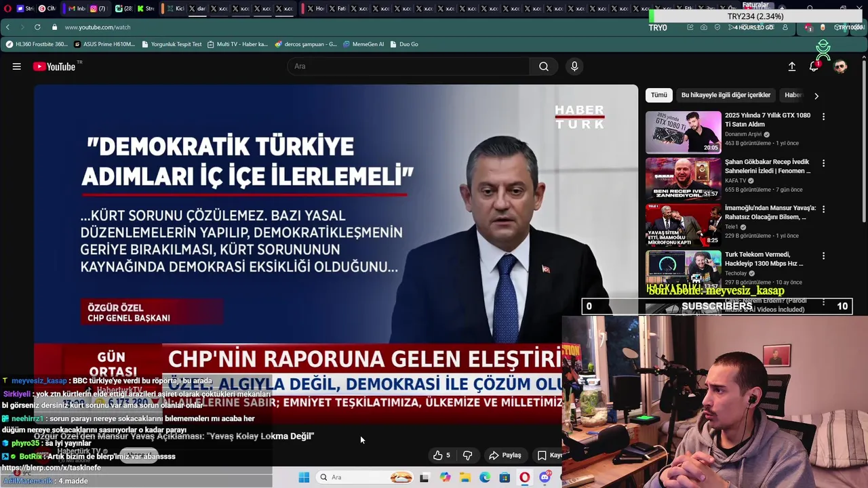Go forward with the browser forward arrow
The image size is (868, 488).
point(22,27)
